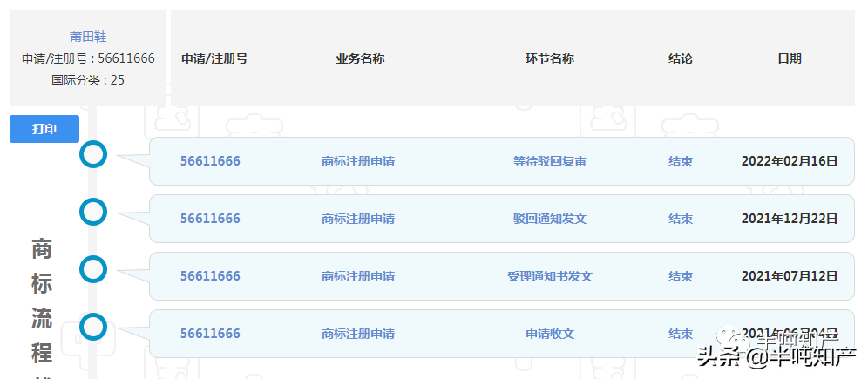
Task: Click 结束 conclusion in 受理通知书发文 row
Action: [681, 277]
